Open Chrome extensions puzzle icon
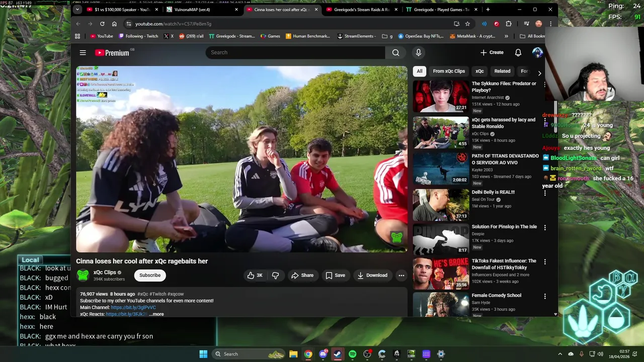This screenshot has width=644, height=362. 509,24
